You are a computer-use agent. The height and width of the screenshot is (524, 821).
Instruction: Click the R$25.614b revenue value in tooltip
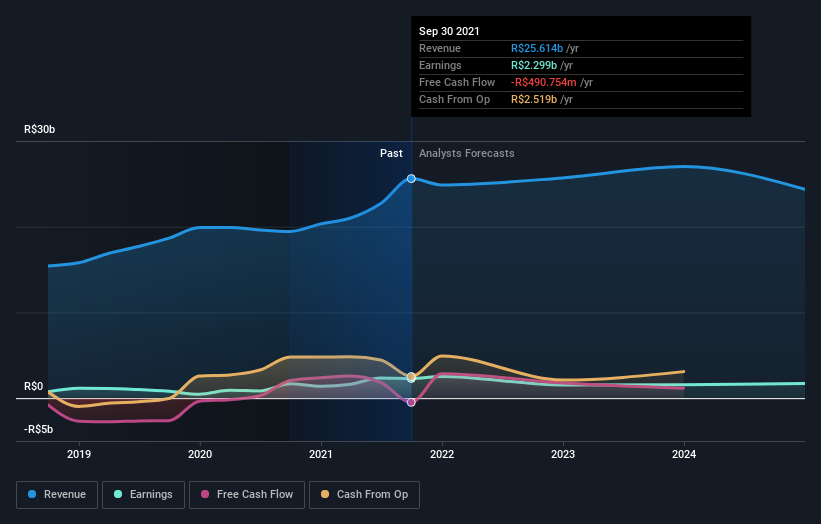tap(537, 48)
